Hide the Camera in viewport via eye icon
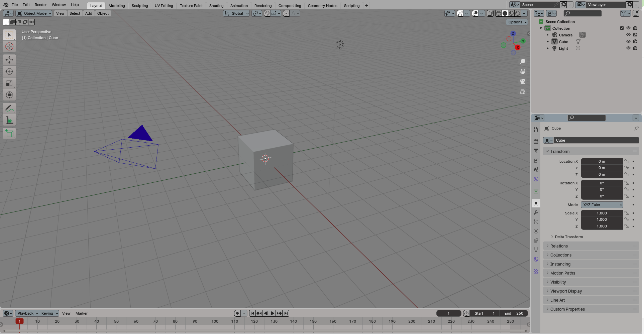 [628, 35]
